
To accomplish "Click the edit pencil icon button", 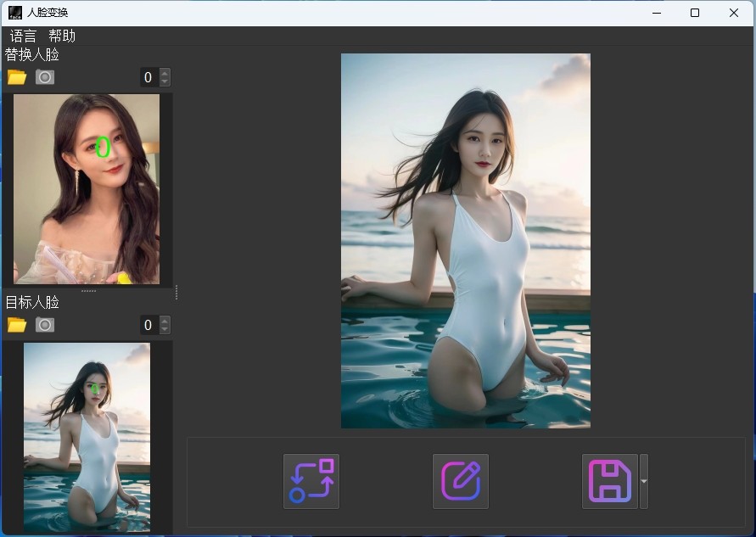I will click(x=461, y=481).
